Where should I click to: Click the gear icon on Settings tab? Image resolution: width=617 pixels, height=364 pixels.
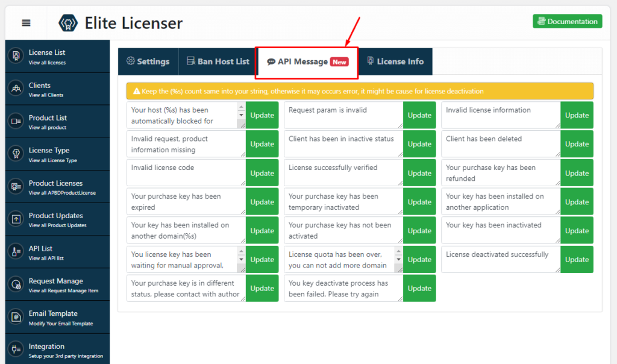tap(131, 61)
